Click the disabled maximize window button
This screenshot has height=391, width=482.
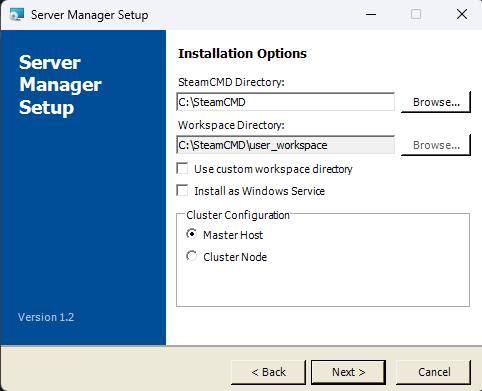416,14
